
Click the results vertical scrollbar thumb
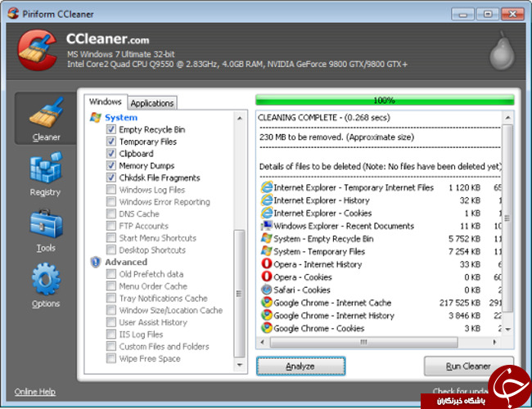(507, 218)
